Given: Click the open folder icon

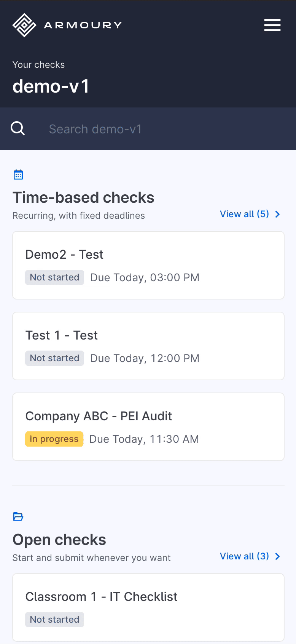Looking at the screenshot, I should point(18,517).
